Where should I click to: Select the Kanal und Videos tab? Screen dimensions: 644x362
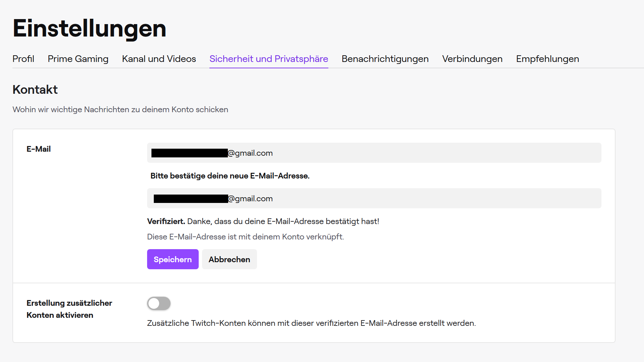[158, 59]
